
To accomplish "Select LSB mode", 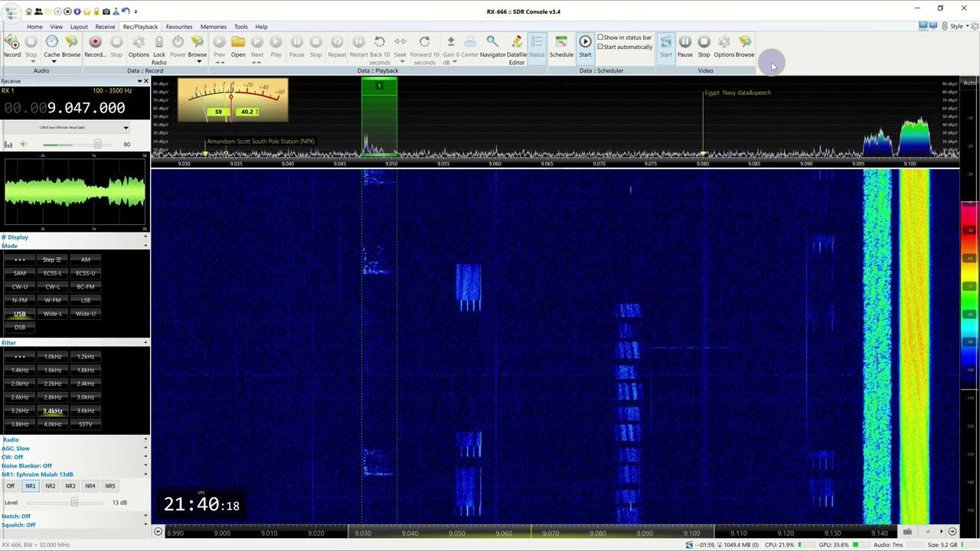I will coord(86,300).
